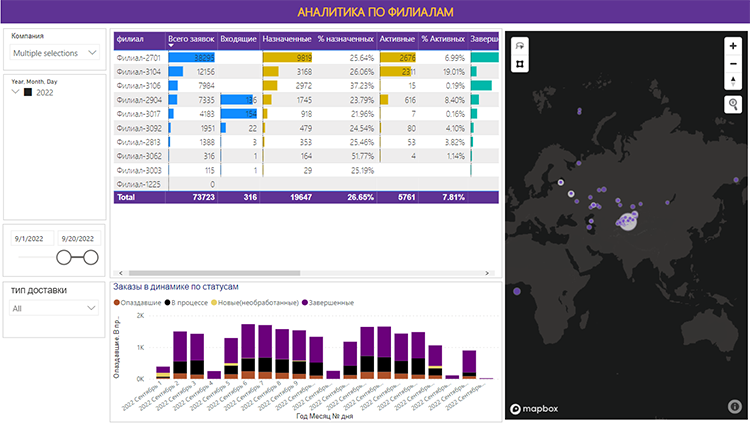Image resolution: width=750 pixels, height=425 pixels.
Task: Activate lasso selection tool on map
Action: coord(519,45)
